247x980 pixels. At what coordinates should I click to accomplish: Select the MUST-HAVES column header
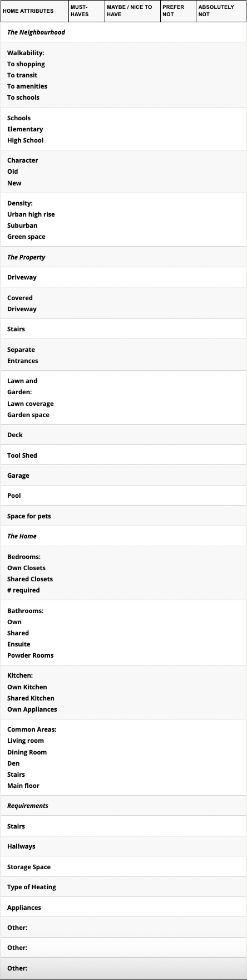(x=86, y=11)
